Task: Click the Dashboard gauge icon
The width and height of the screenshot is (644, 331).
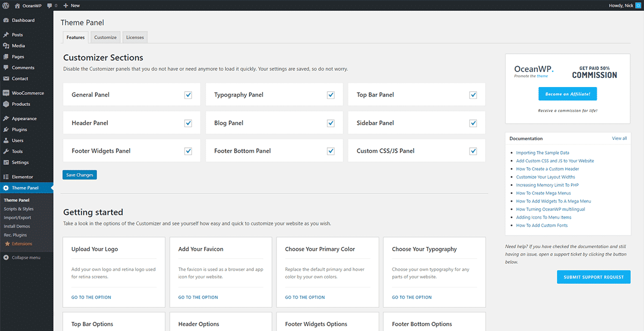Action: pos(6,20)
